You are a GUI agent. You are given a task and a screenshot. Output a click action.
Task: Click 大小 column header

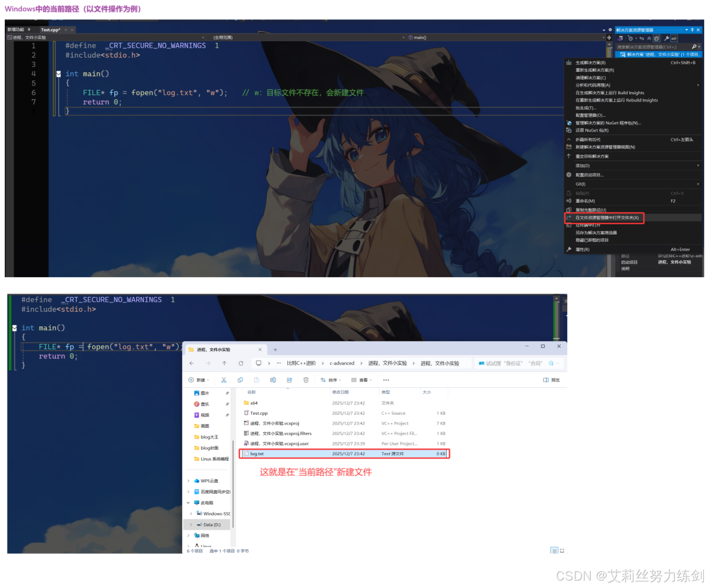[x=426, y=392]
